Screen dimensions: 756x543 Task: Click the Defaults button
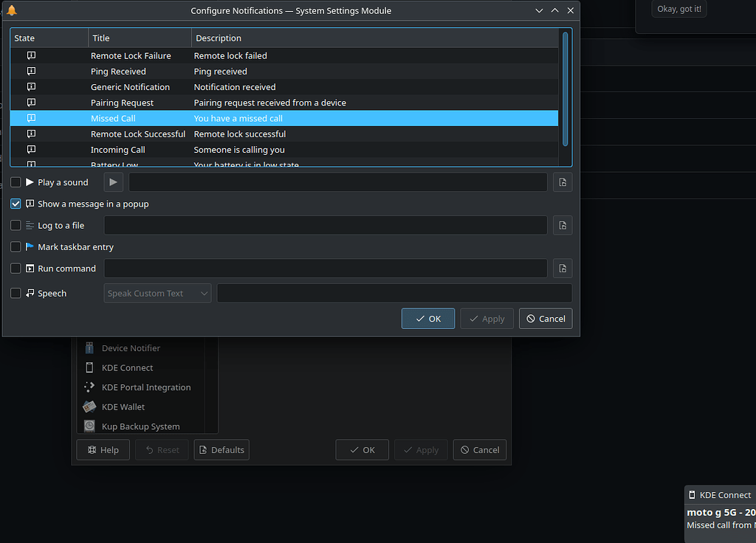coord(221,450)
